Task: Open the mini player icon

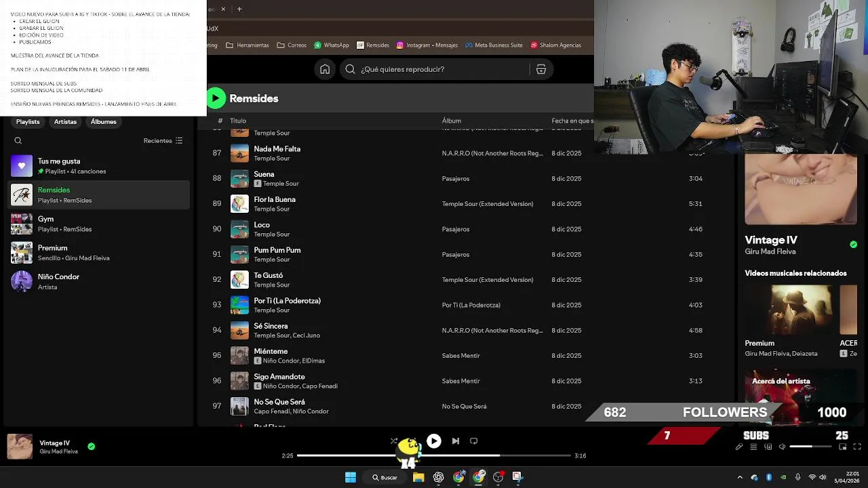Action: [843, 447]
